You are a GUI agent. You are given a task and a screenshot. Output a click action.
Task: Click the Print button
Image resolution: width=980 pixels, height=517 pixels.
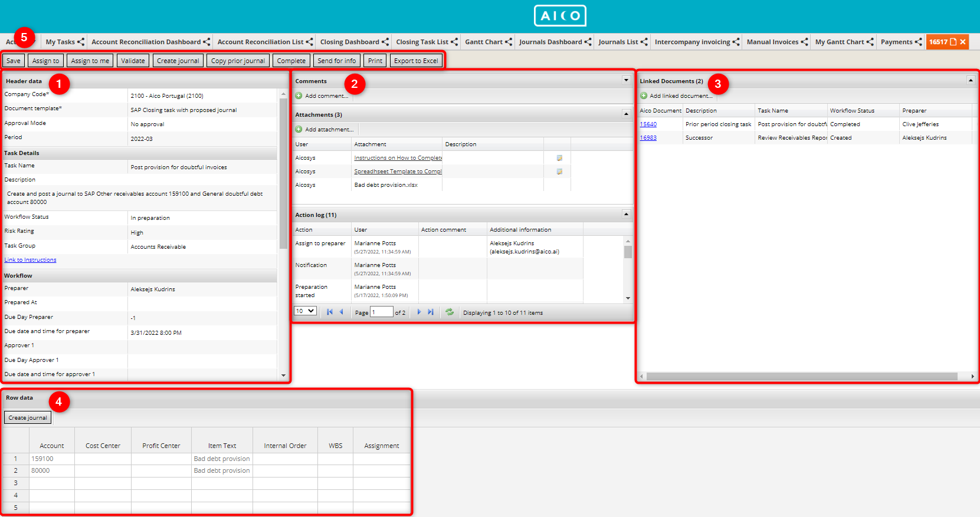375,61
